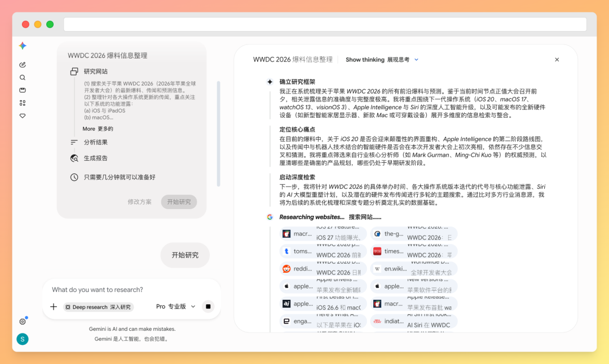
Task: Open the toms... source chip
Action: click(323, 251)
